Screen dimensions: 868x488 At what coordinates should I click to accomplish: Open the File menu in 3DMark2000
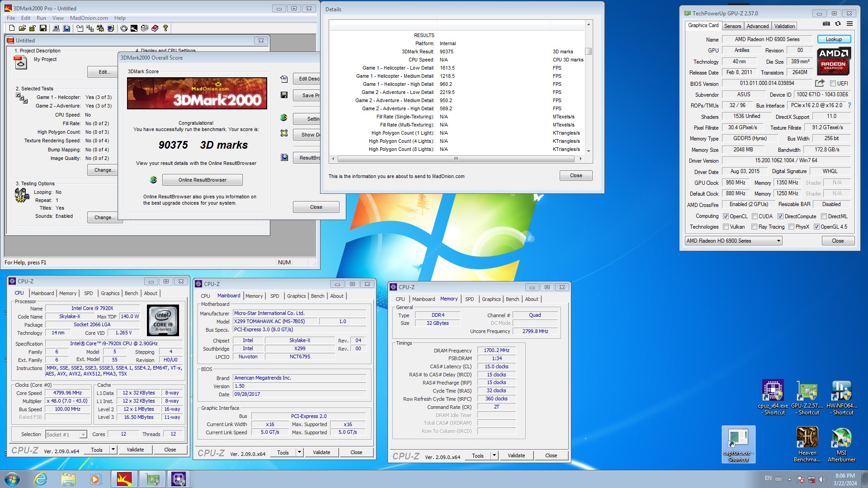(11, 18)
